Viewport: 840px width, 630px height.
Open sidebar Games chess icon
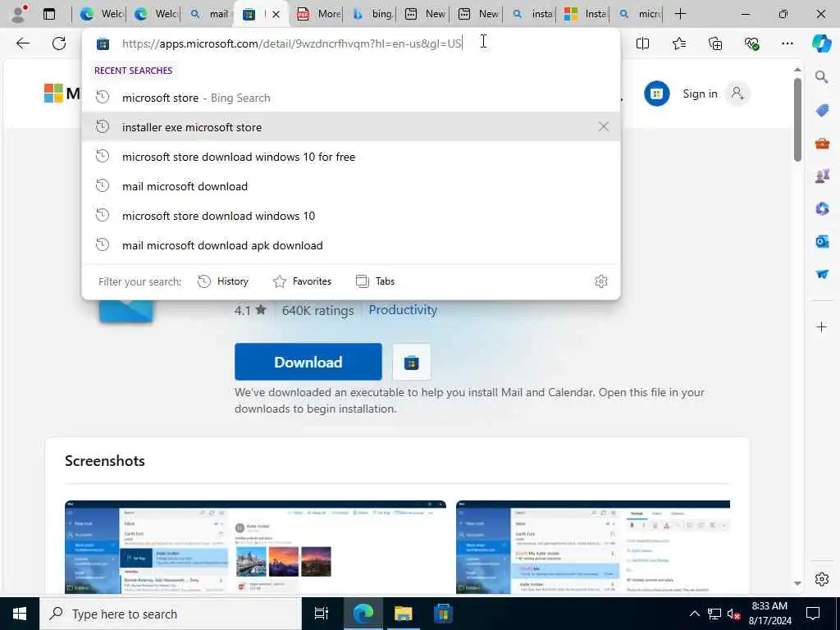click(822, 176)
